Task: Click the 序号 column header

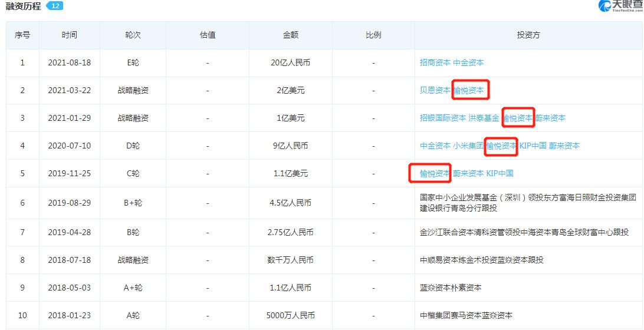Action: pos(22,35)
